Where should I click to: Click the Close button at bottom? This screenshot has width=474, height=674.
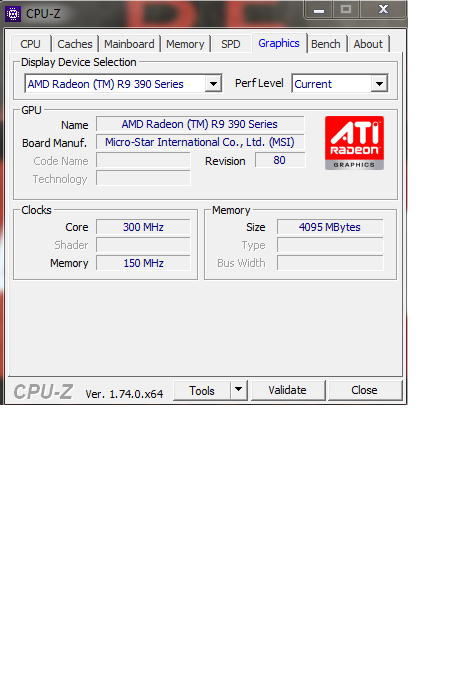(364, 390)
